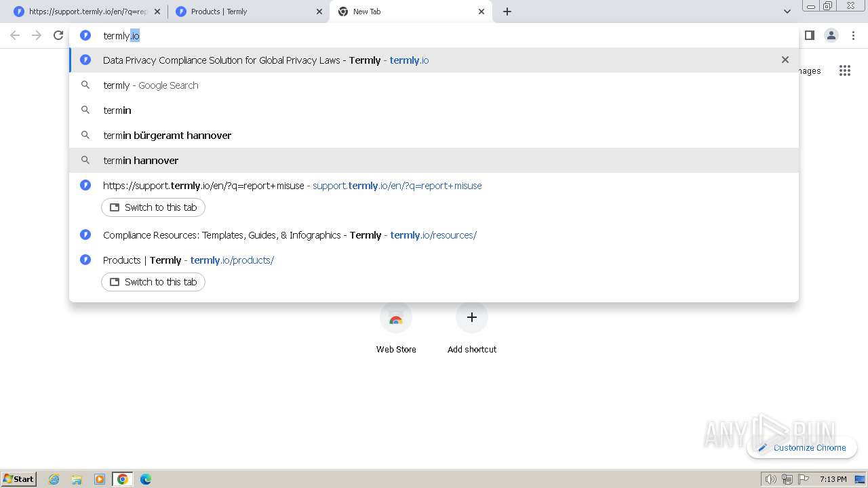Choose the 'termin' search suggestion
This screenshot has width=868, height=488.
tap(434, 110)
